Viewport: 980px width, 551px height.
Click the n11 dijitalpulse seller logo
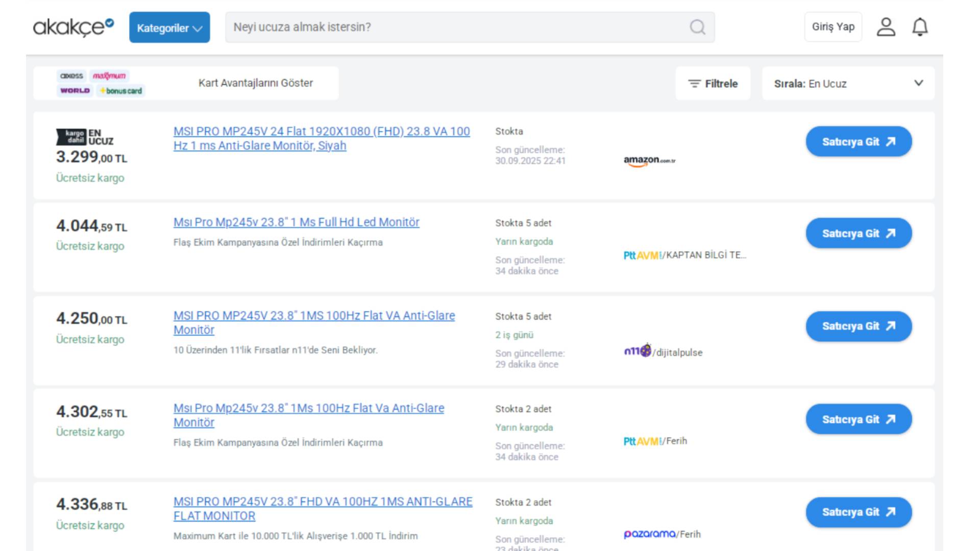[663, 352]
